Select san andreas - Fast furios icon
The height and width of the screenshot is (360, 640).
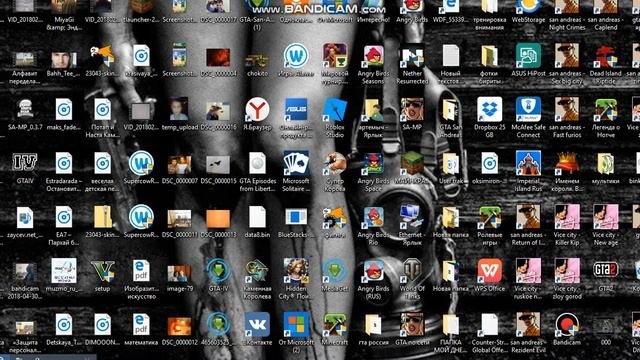(x=567, y=109)
